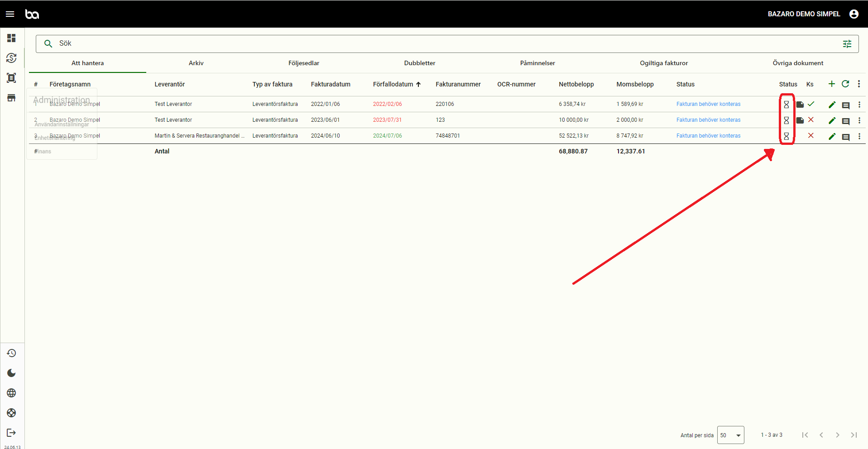Open the support lifebuoy icon
This screenshot has height=449, width=868.
11,413
